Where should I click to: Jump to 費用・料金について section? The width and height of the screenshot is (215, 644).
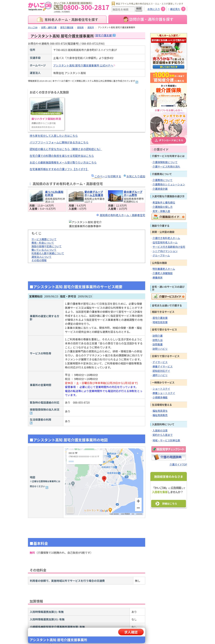[43, 243]
